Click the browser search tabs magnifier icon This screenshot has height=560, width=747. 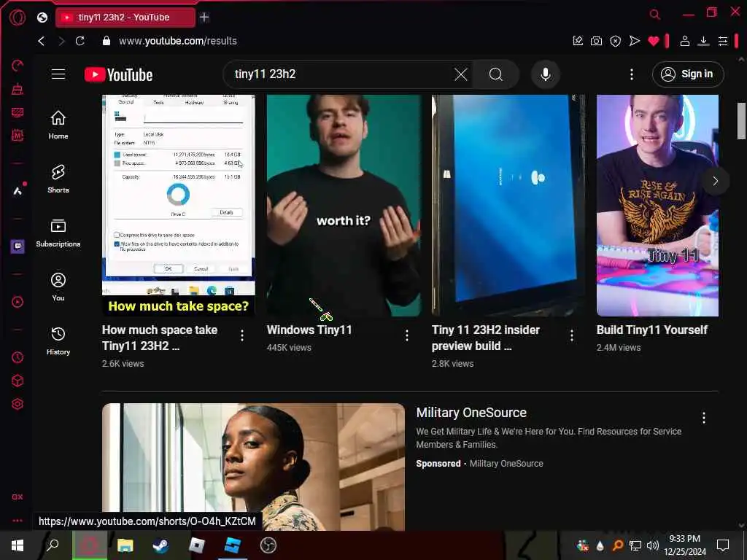pos(655,15)
